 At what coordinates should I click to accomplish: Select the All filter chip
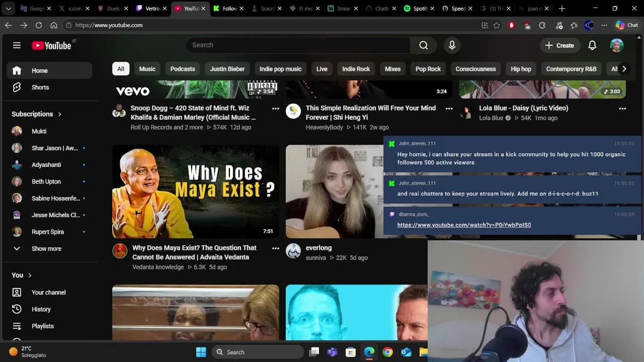click(x=121, y=69)
